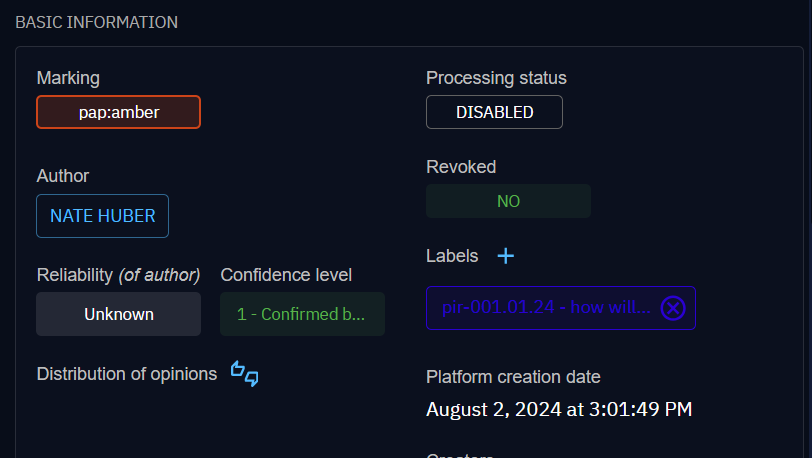Open author NATE HUBER
812x458 pixels.
(x=102, y=216)
